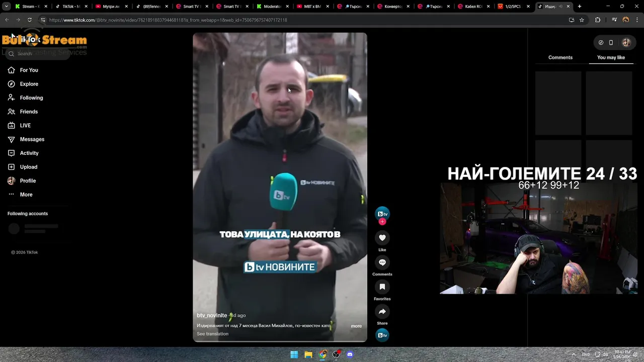This screenshot has width=644, height=362.
Task: Switch to the '1/2/5PCS' tab
Action: pyautogui.click(x=513, y=7)
